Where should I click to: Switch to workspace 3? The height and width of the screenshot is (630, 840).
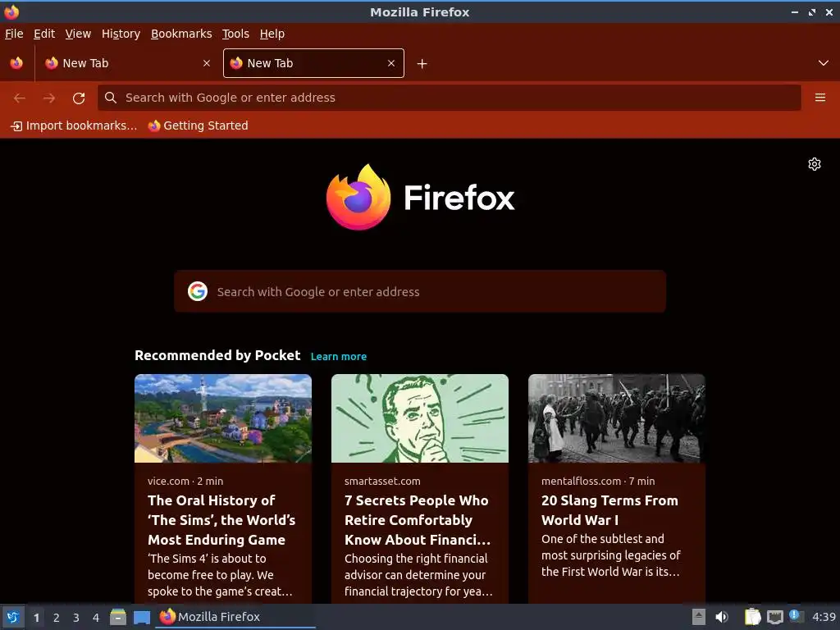76,618
